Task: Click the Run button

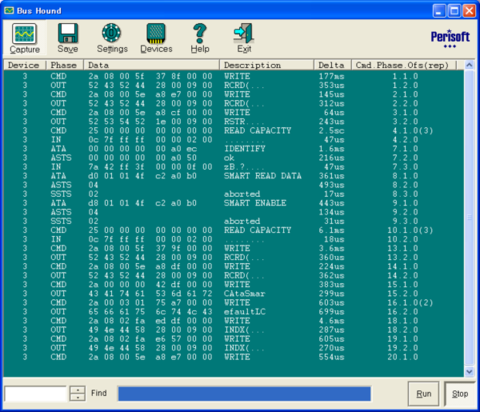Action: [423, 394]
